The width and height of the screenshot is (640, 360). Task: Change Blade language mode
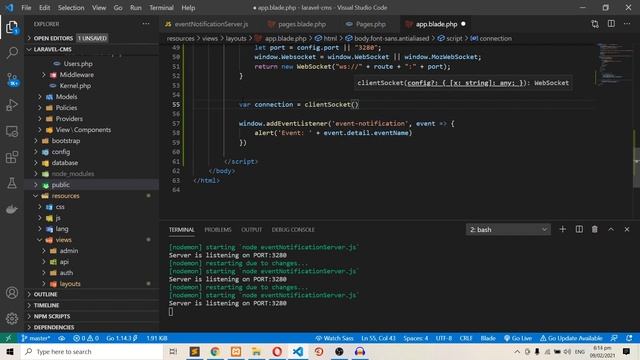(488, 338)
